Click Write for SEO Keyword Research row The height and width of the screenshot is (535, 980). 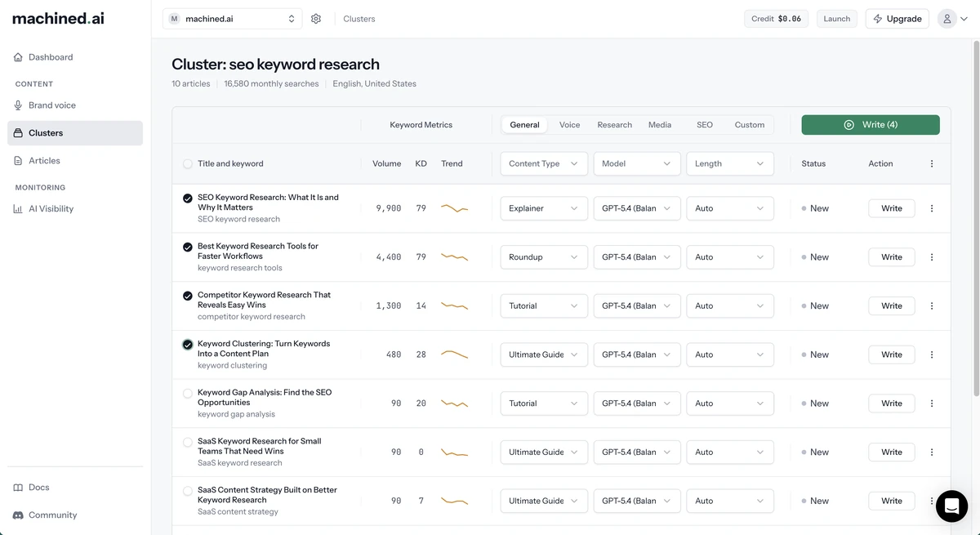tap(892, 208)
